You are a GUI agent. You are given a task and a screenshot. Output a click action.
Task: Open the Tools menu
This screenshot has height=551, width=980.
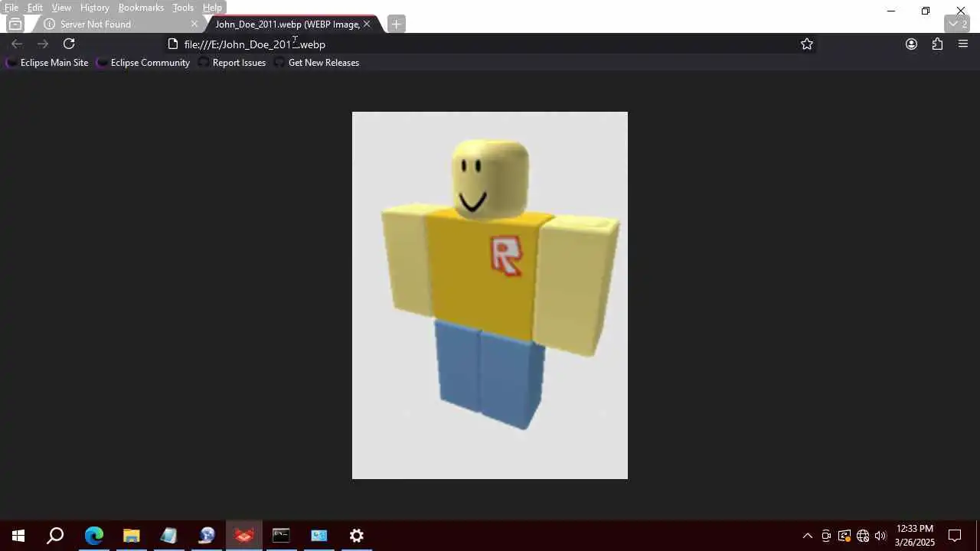point(183,8)
